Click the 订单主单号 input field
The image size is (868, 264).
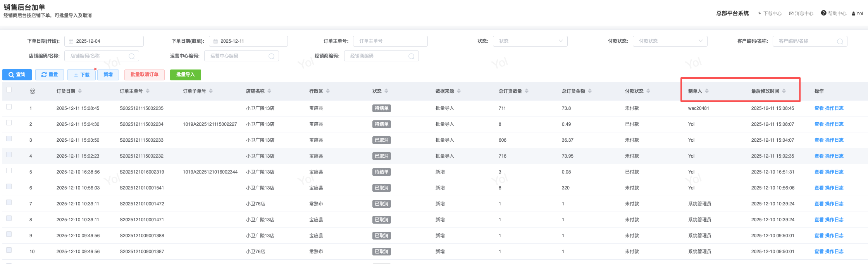click(390, 41)
